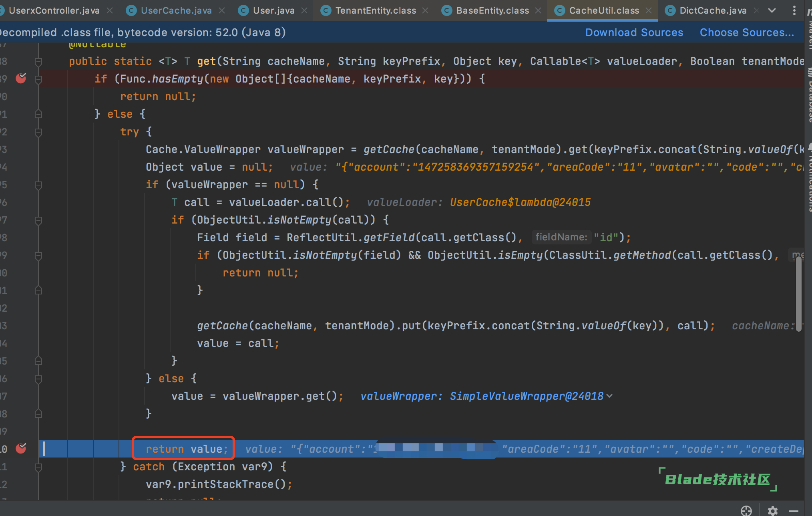The image size is (812, 516).
Task: Close the BaseEntity.class tab
Action: click(x=539, y=11)
